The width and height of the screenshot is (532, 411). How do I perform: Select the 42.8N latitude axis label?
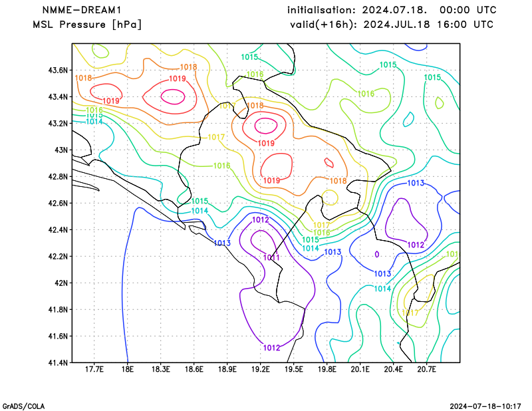(x=58, y=176)
